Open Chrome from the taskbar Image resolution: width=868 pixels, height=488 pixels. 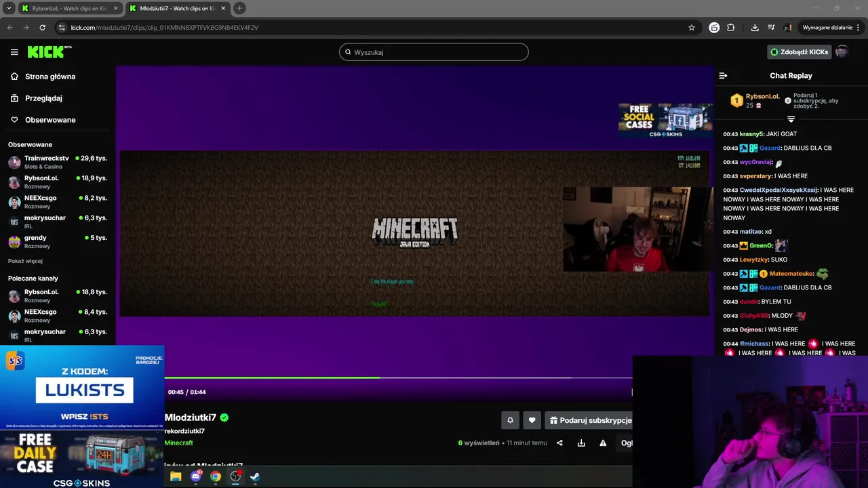pos(216,476)
